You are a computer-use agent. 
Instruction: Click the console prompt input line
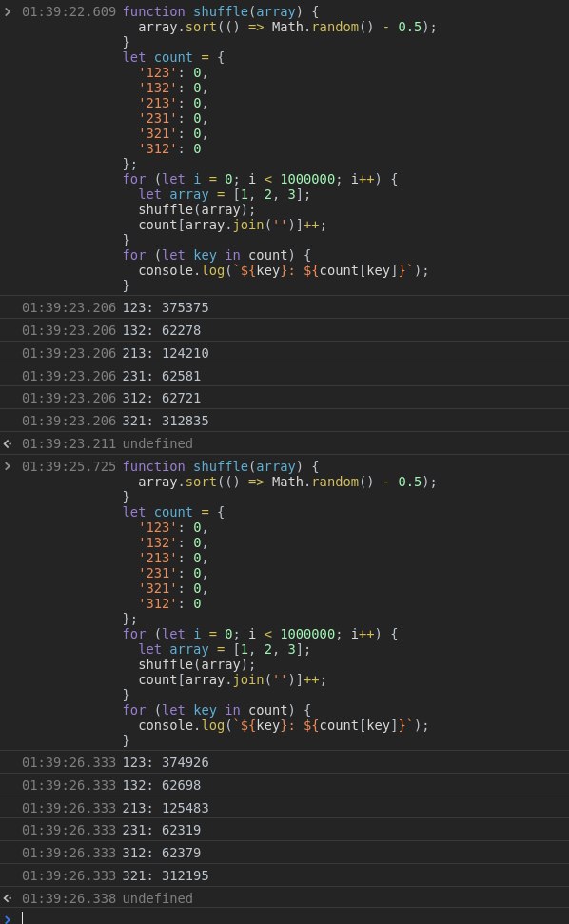(x=295, y=917)
